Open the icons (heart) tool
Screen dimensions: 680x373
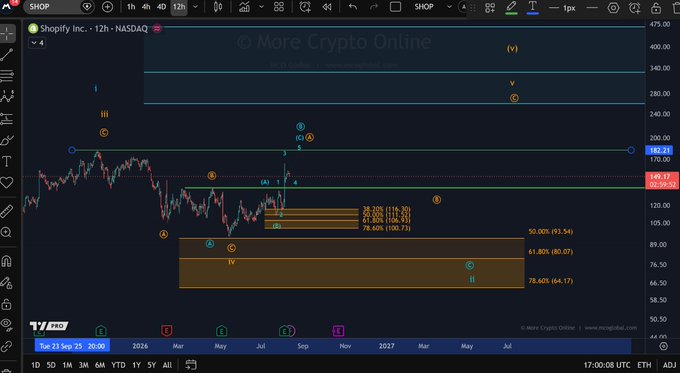7,183
